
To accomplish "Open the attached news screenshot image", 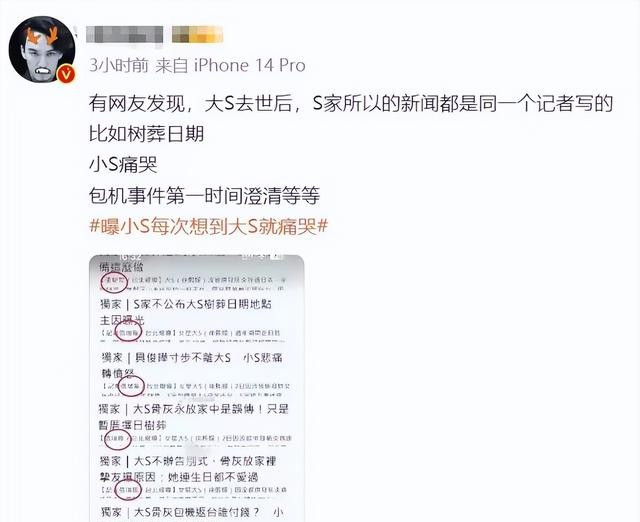I will click(x=197, y=388).
